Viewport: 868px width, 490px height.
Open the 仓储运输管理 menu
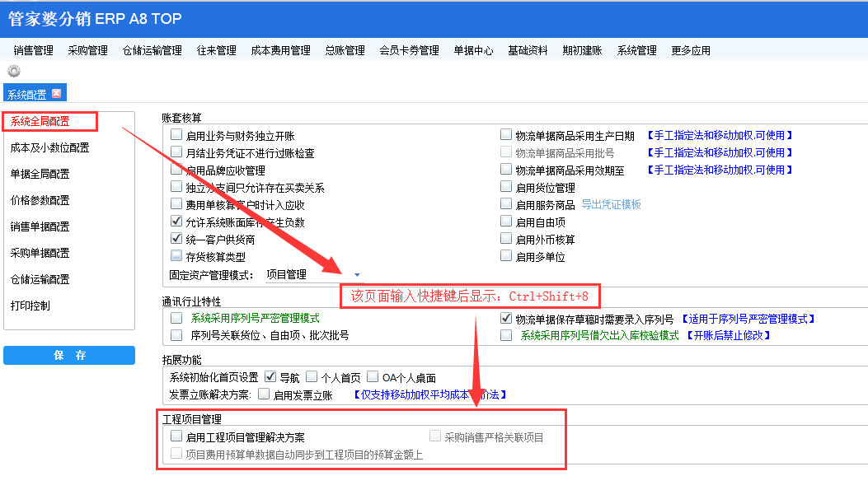[152, 50]
